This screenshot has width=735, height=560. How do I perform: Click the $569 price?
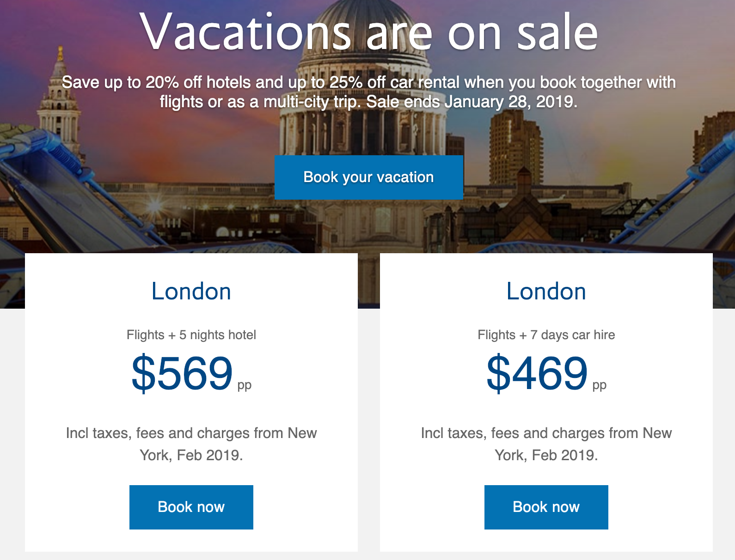(182, 373)
